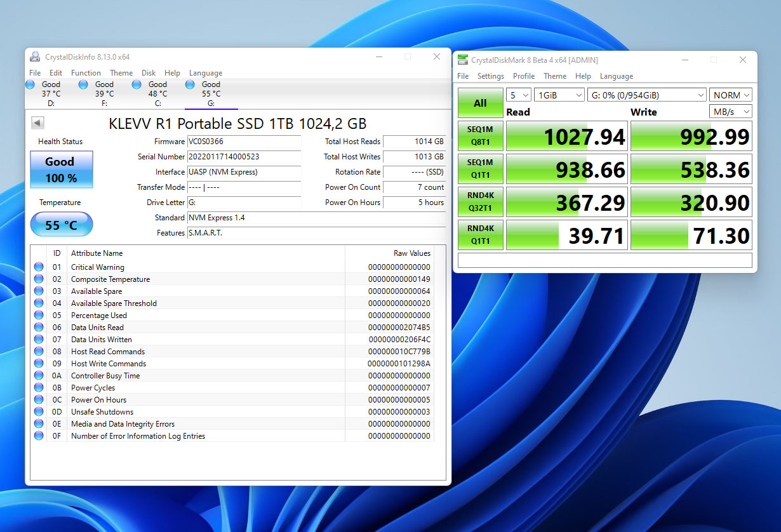Screen dimensions: 781x532
Task: Click the Total Host Reads value 1014 GB
Action: (x=415, y=142)
